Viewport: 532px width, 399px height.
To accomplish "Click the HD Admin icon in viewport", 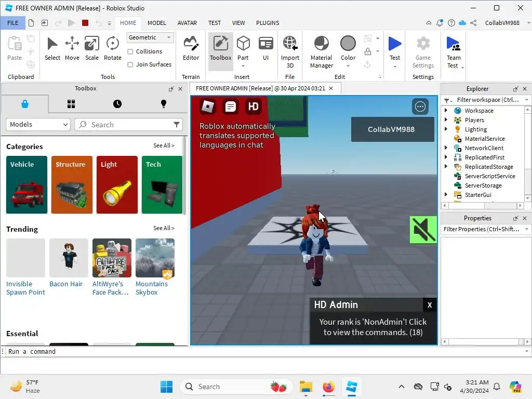I will click(253, 107).
